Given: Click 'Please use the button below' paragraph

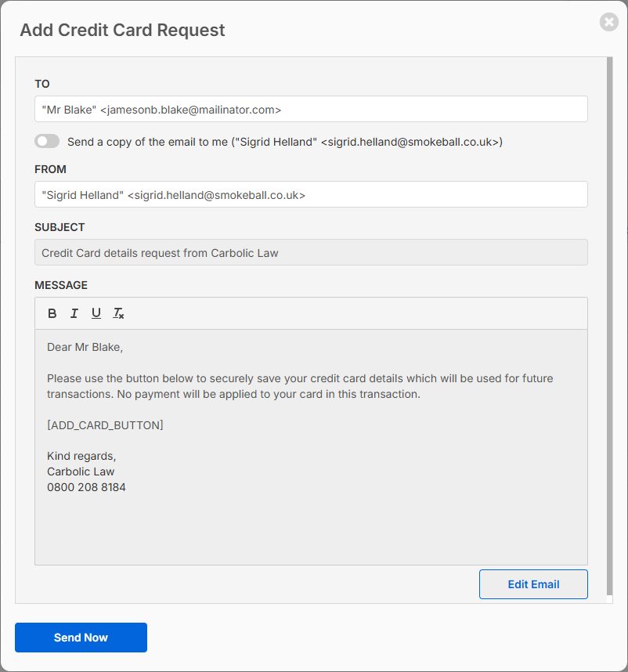Looking at the screenshot, I should (300, 386).
